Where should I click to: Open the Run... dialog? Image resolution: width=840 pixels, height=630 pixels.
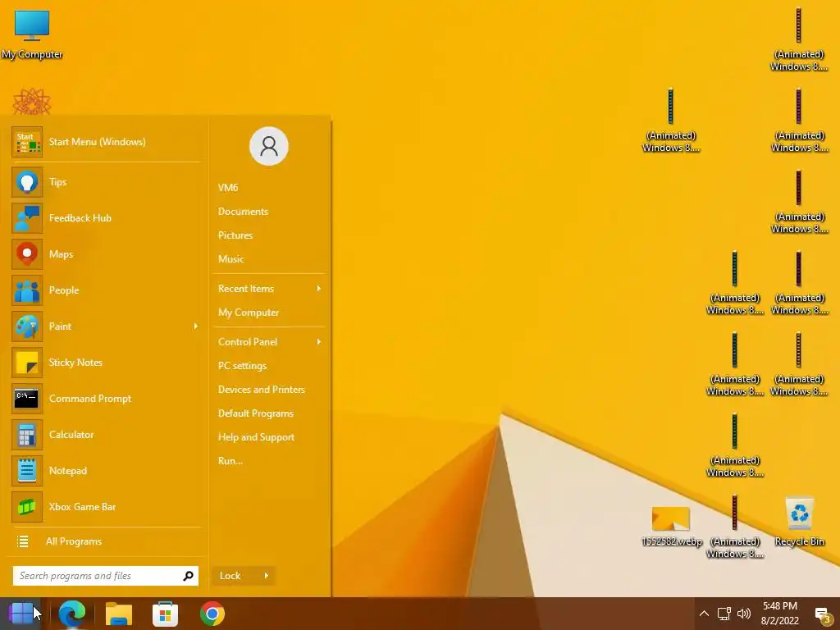(231, 461)
